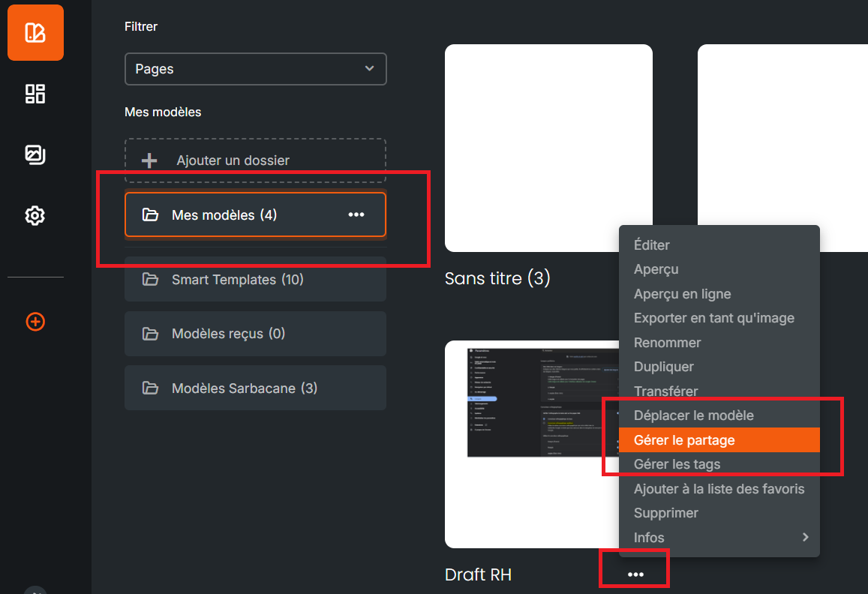Click Ajouter un dossier button
Screen dimensions: 868x594
[255, 160]
